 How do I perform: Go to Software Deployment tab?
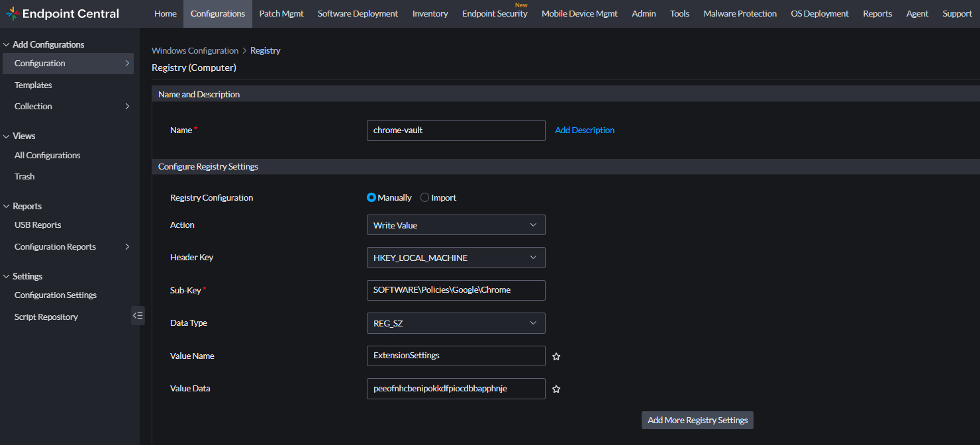point(358,13)
